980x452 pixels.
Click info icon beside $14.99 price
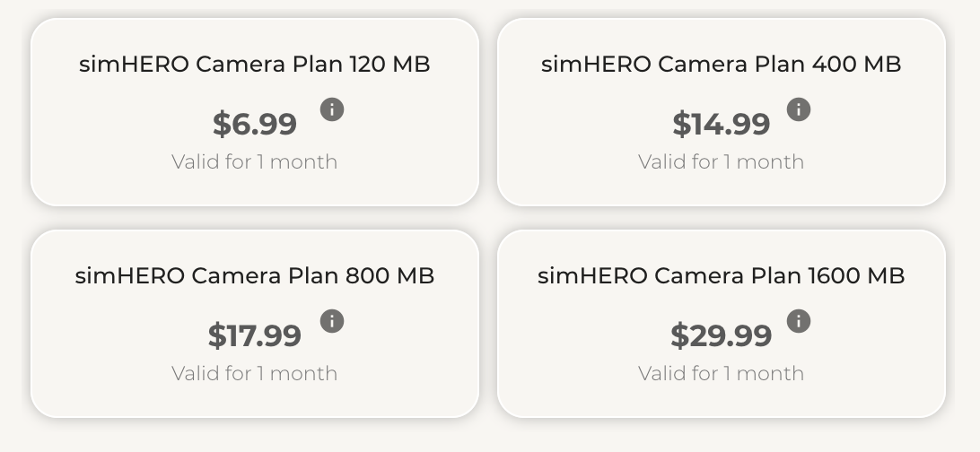point(798,109)
